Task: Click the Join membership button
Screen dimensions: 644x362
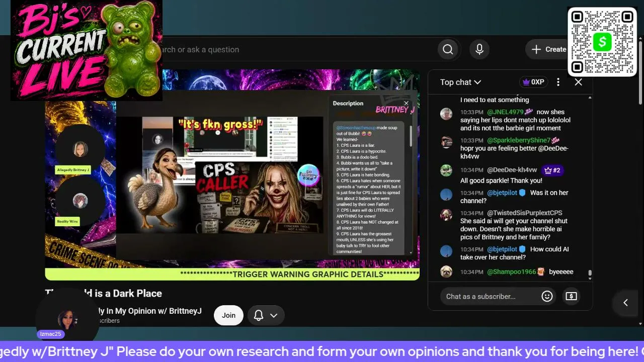Action: (x=228, y=315)
